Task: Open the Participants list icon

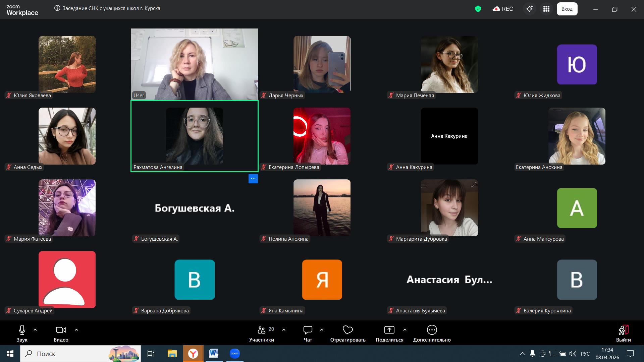Action: (262, 330)
